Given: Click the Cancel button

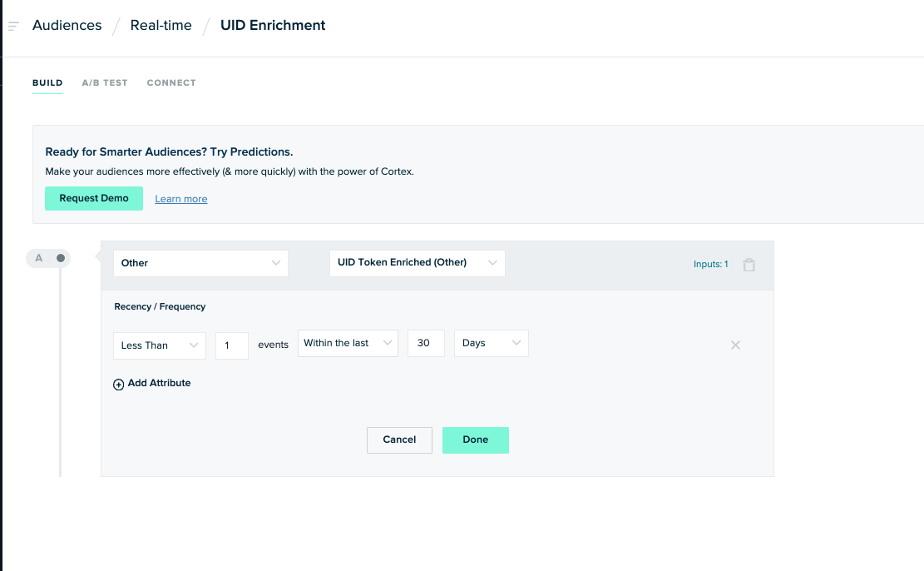Looking at the screenshot, I should 399,440.
